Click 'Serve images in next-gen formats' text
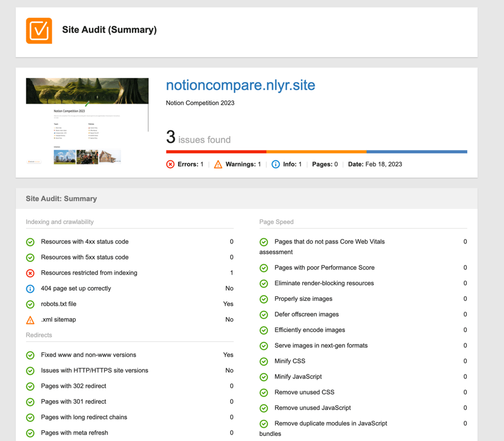The height and width of the screenshot is (441, 504). (321, 346)
